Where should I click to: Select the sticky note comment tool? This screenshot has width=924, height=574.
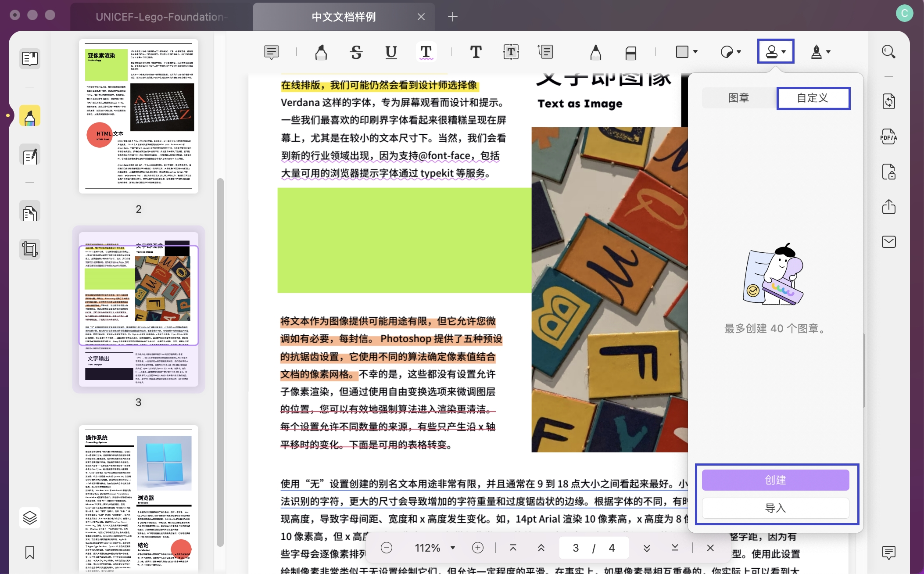[272, 52]
